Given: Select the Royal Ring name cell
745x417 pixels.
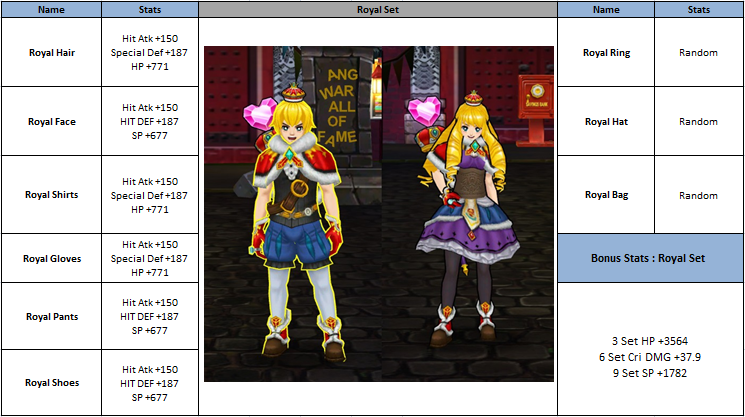Looking at the screenshot, I should pyautogui.click(x=606, y=52).
